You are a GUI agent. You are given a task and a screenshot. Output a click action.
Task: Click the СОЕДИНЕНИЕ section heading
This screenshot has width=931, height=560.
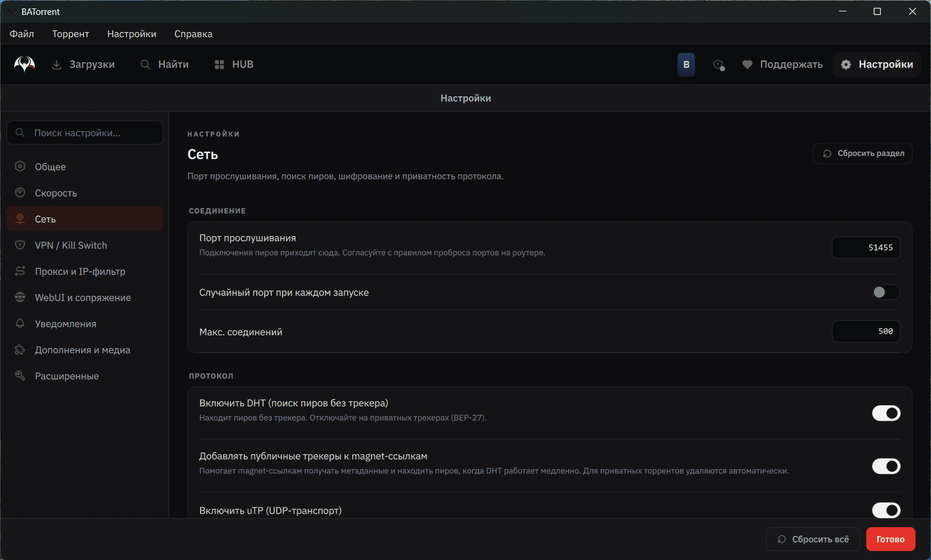coord(218,211)
